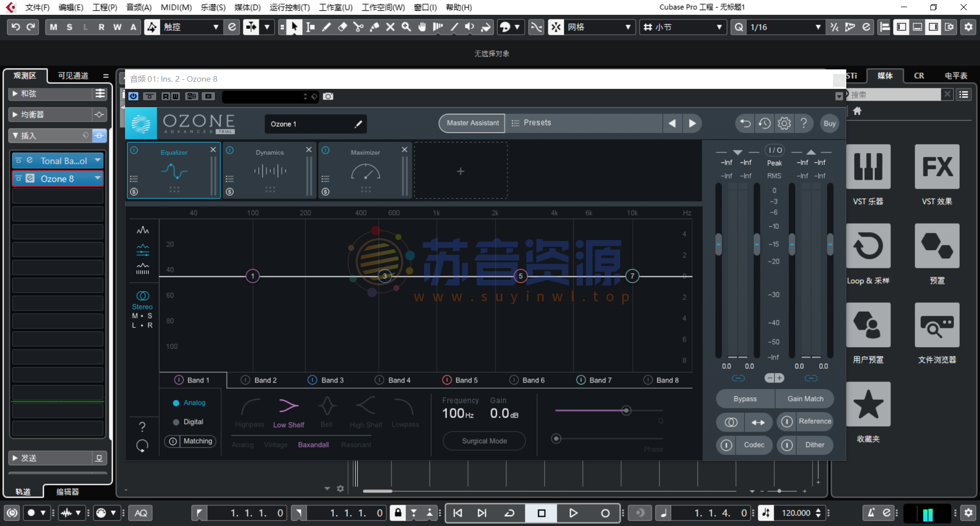The height and width of the screenshot is (526, 980).
Task: Open MIDI(M) menu
Action: [x=176, y=7]
